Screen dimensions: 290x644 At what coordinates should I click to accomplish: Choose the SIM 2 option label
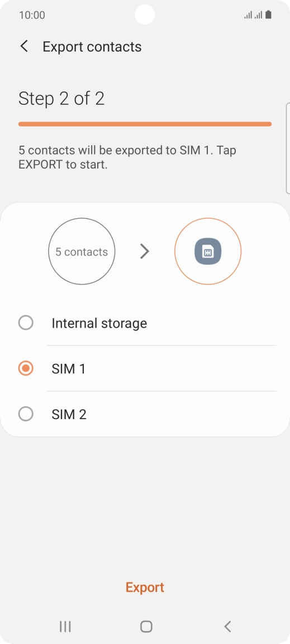69,415
